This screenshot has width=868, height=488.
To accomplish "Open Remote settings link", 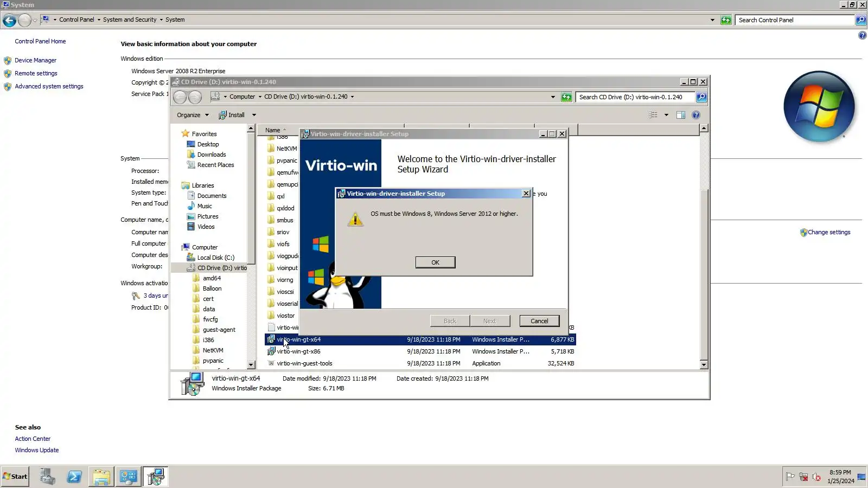I will tap(36, 73).
